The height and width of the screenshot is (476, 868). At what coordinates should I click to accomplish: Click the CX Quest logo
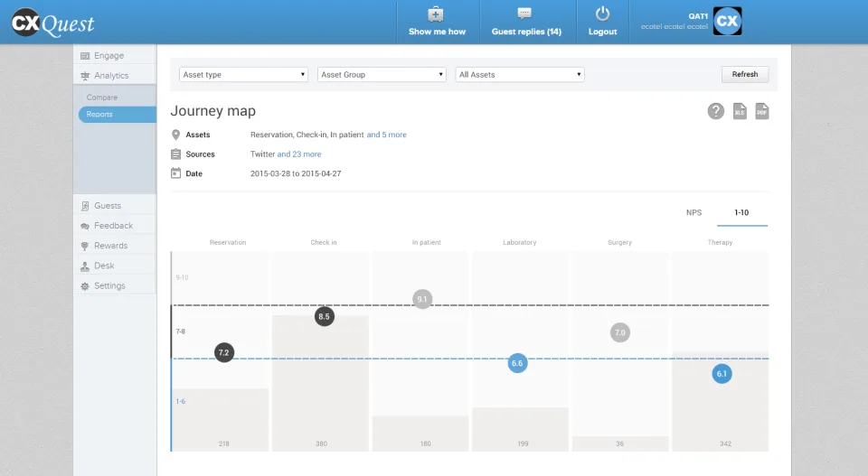pos(53,23)
